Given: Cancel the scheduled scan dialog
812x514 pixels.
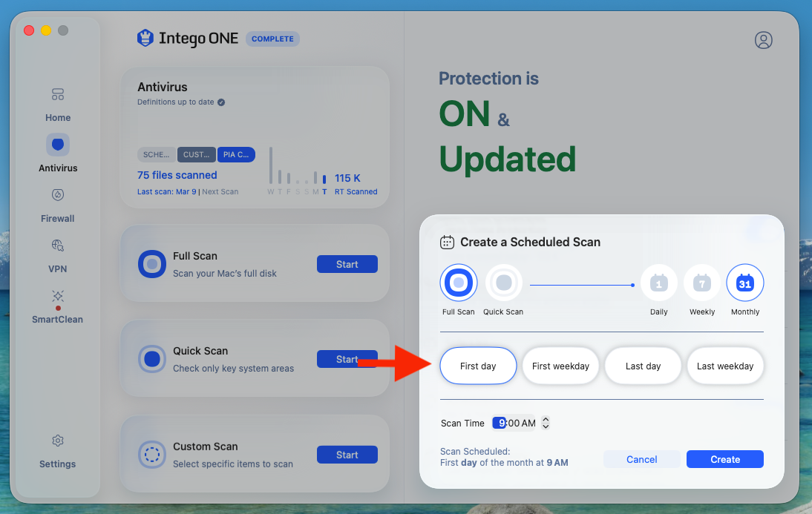Looking at the screenshot, I should (641, 459).
